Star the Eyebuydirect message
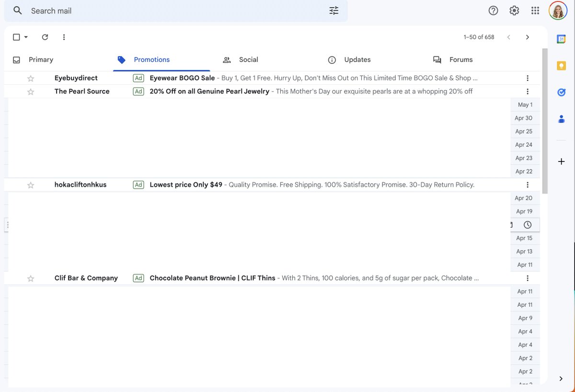575x392 pixels. point(31,78)
